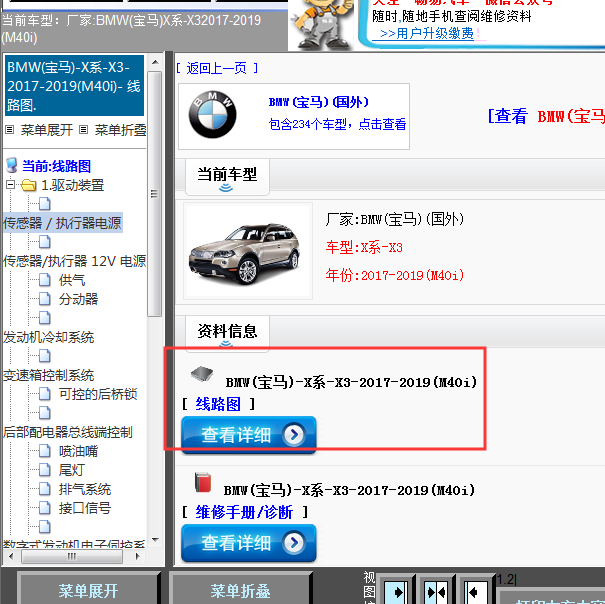
Task: Click 包含234个车型,点击查看 link
Action: [x=337, y=124]
